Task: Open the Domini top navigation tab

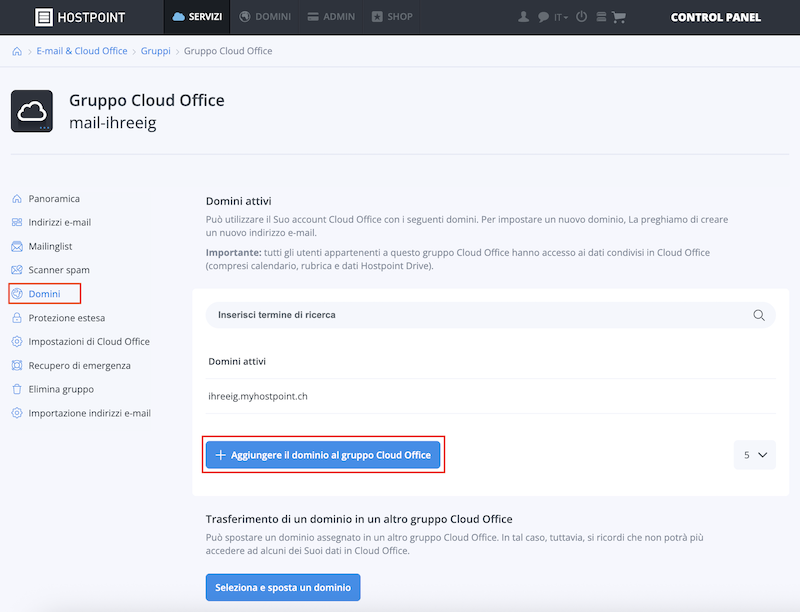Action: click(265, 17)
